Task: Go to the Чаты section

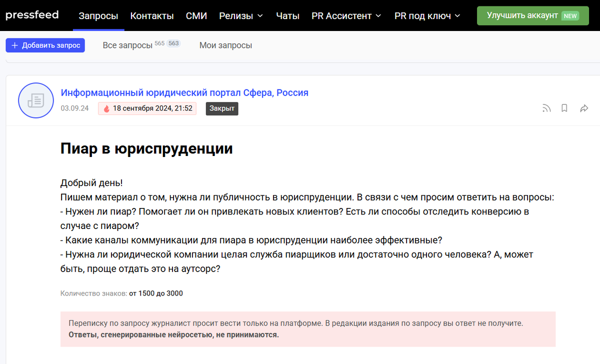Action: click(287, 15)
